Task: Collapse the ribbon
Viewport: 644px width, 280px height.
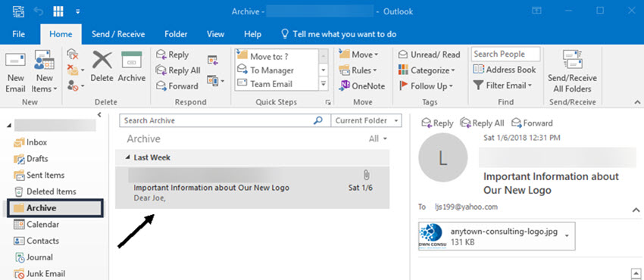Action: 637,102
